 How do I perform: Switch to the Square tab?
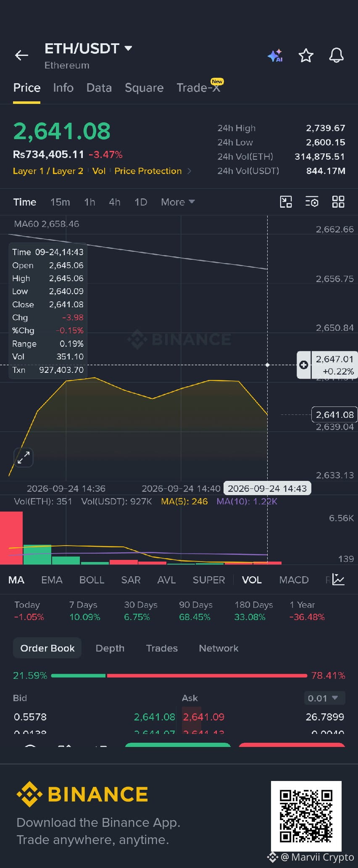point(144,88)
